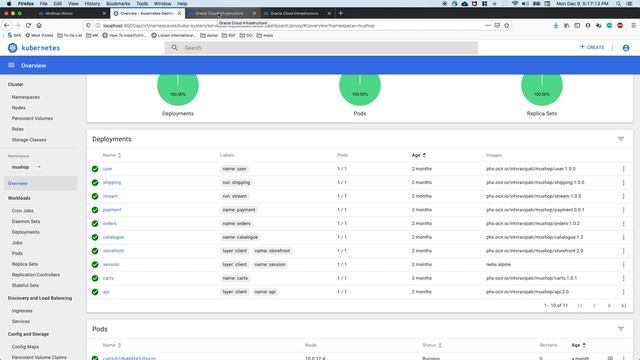Open the namespace mushop dropdown

(26, 167)
